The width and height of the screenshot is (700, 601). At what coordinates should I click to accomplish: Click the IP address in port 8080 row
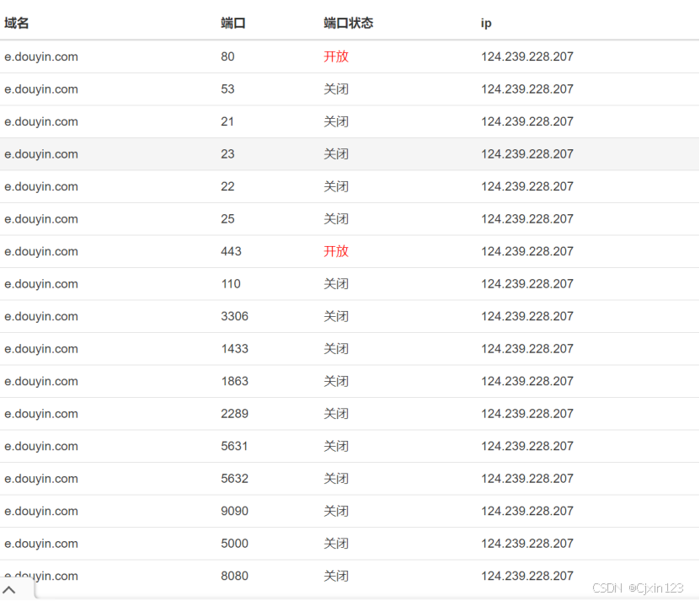[x=527, y=576]
